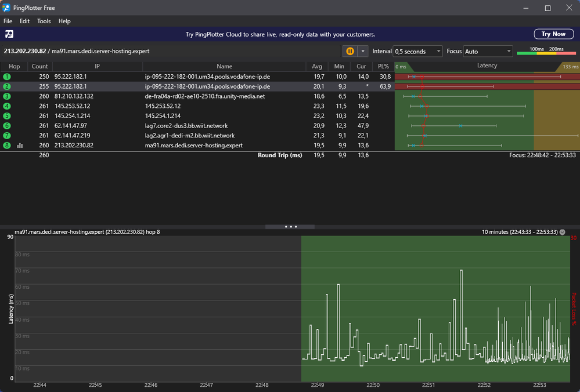Open the 10 minutes timeline range chevron
The width and height of the screenshot is (580, 392).
tap(562, 232)
